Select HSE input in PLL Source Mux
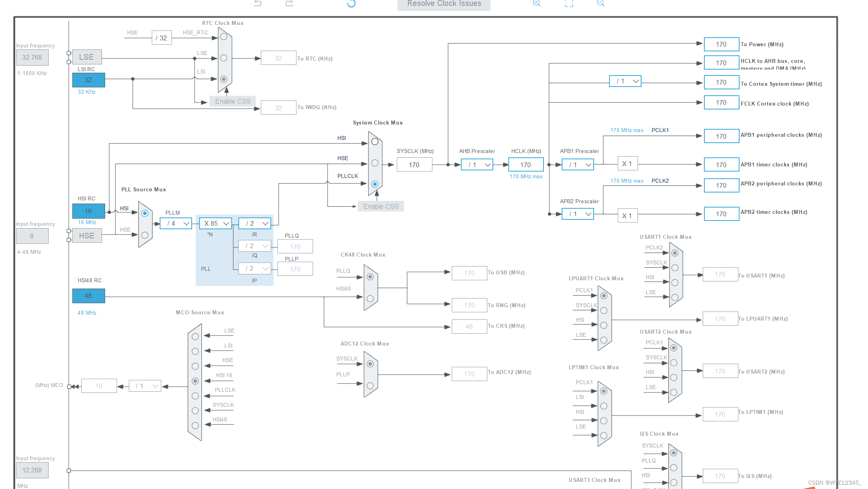This screenshot has height=489, width=868. pos(145,235)
